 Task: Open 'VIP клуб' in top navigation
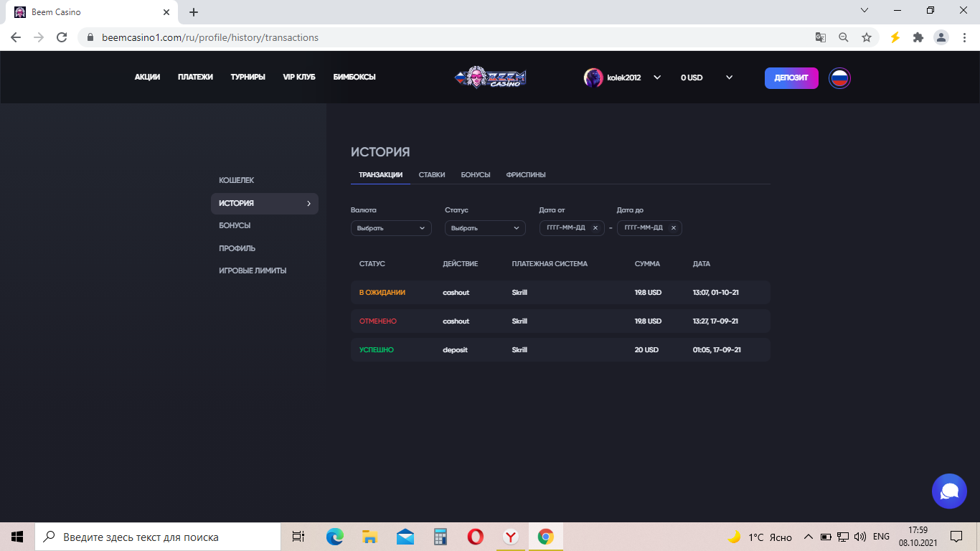coord(299,77)
